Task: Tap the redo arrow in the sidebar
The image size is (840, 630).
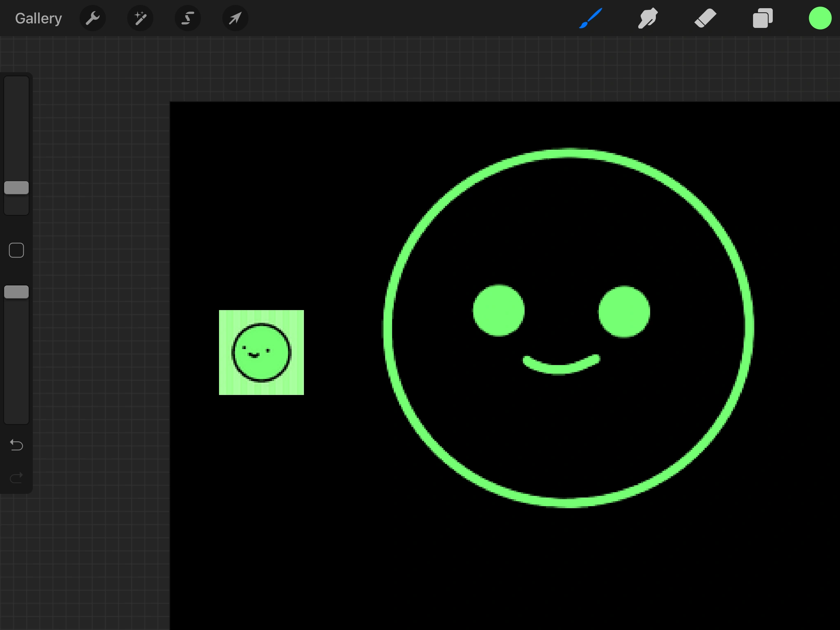Action: click(x=16, y=477)
